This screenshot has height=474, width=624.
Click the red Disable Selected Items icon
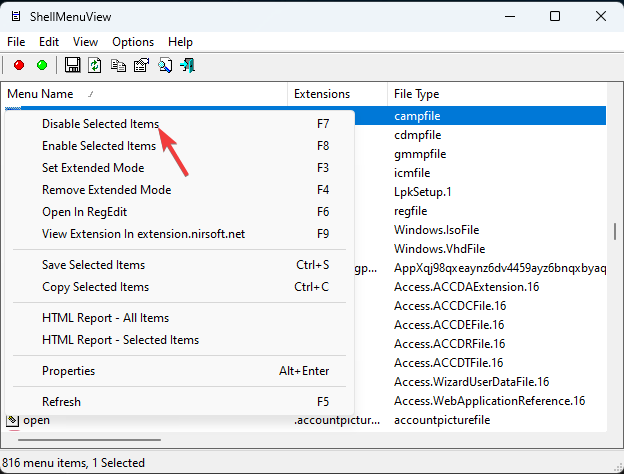(19, 65)
